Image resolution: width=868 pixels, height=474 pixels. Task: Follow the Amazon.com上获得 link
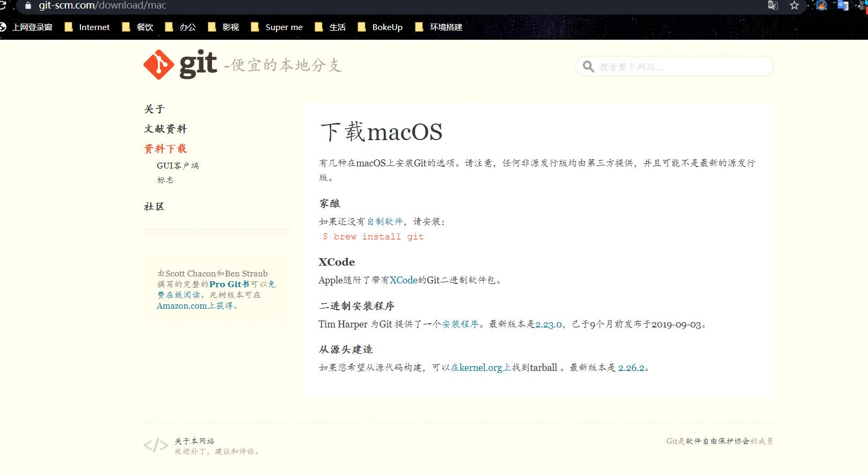coord(195,305)
